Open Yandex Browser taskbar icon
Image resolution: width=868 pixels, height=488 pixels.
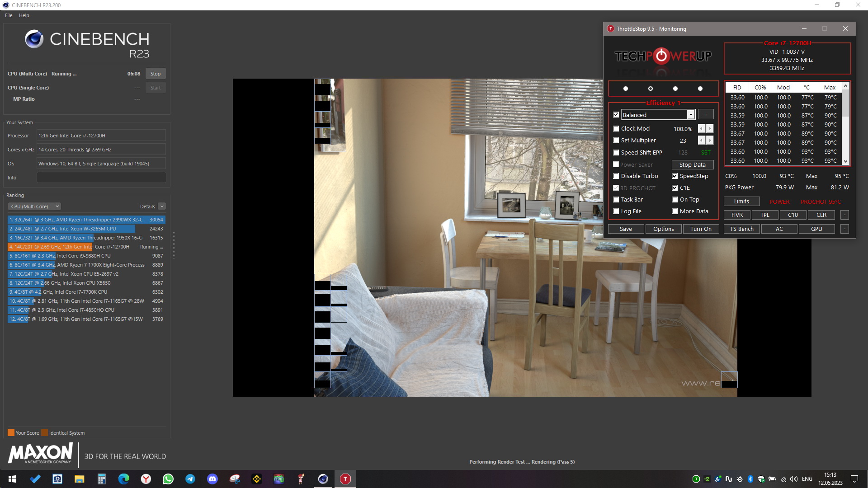(x=146, y=479)
